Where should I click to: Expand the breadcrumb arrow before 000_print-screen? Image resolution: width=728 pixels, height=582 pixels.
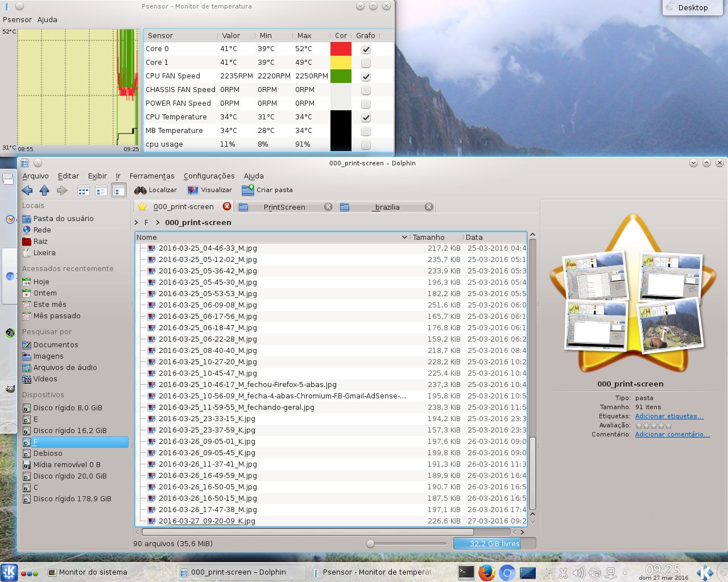click(158, 223)
